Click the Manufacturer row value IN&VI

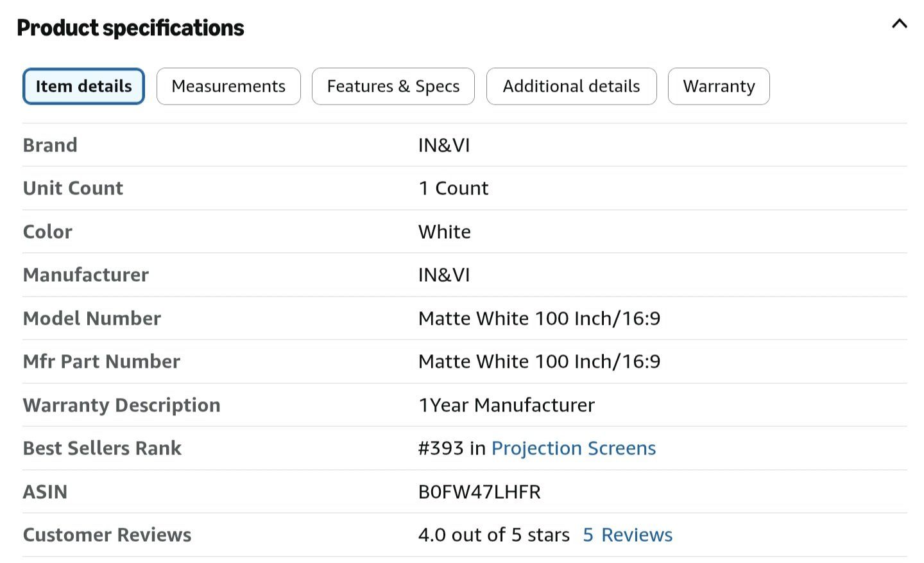pos(444,275)
